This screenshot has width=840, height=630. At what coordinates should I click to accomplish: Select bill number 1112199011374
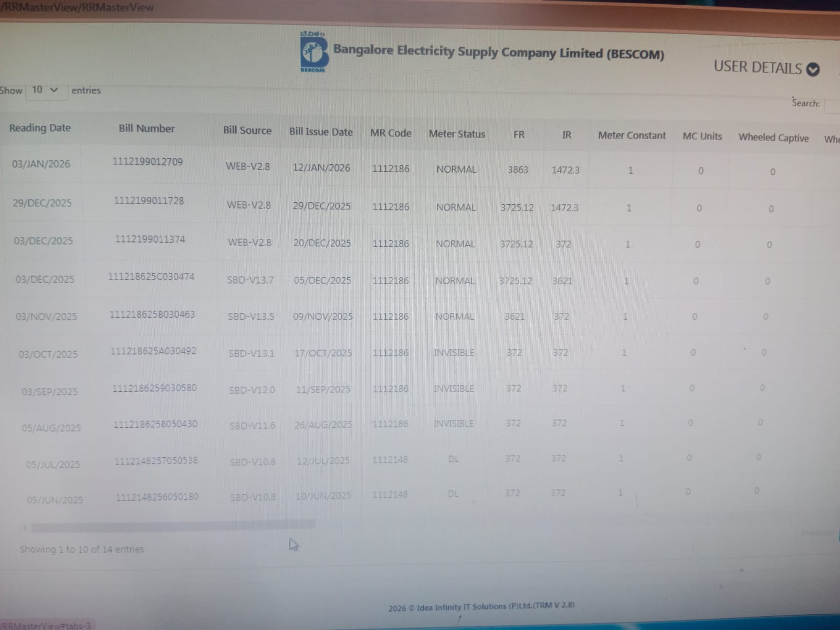click(150, 239)
